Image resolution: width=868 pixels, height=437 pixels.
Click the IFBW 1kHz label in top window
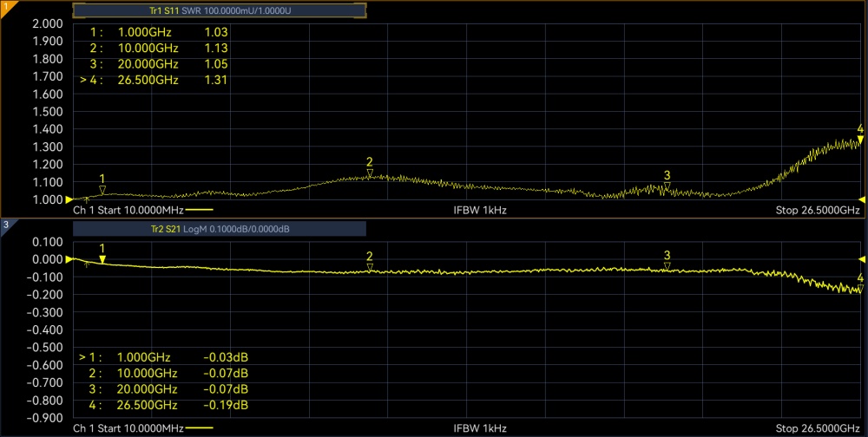[480, 210]
